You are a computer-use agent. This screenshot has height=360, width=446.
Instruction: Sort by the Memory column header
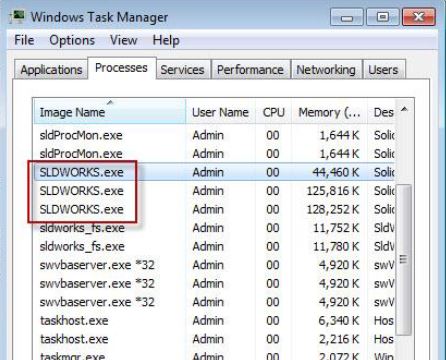tap(329, 112)
